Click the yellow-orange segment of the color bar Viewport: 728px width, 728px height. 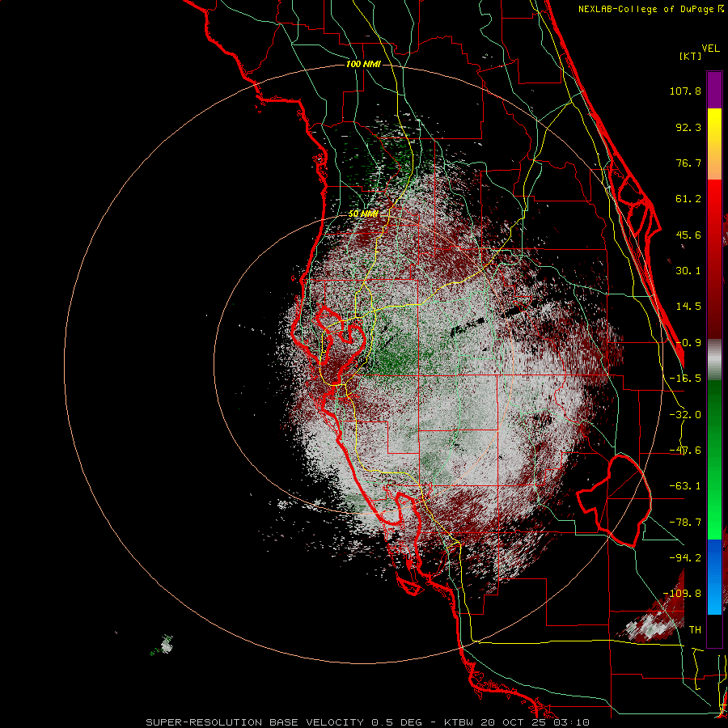[714, 144]
